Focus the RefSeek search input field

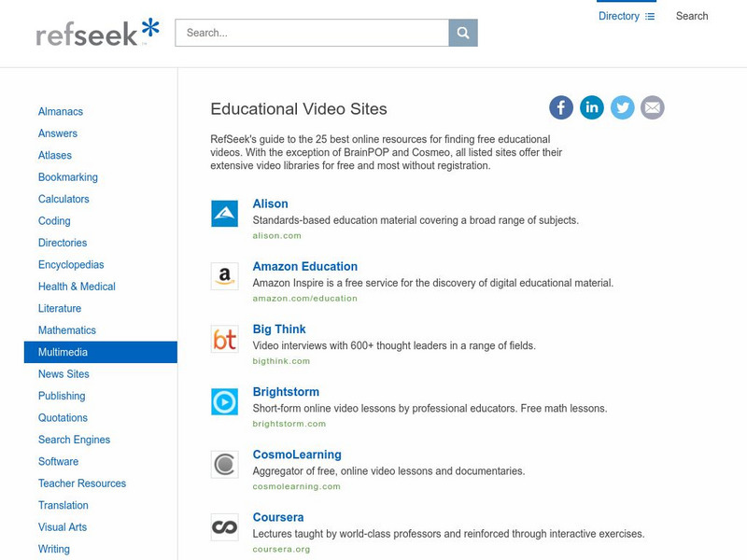tap(312, 33)
